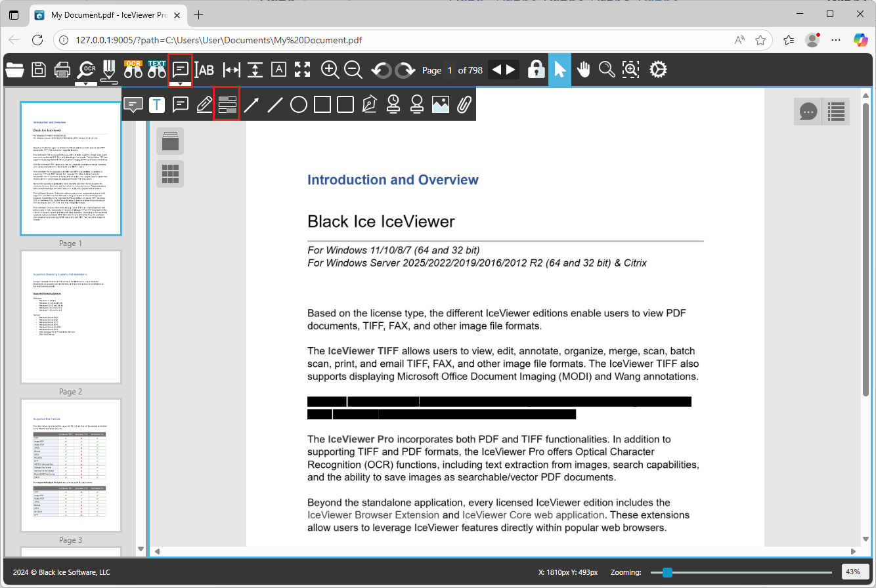Viewport: 876px width, 588px height.
Task: Print the document using the printer icon
Action: click(62, 70)
